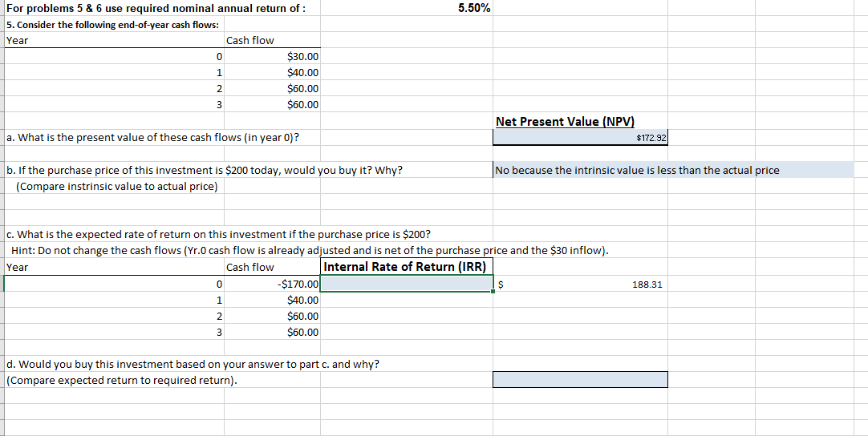Select year 3's $60.00 cell in first table
The width and height of the screenshot is (868, 436).
click(x=272, y=104)
